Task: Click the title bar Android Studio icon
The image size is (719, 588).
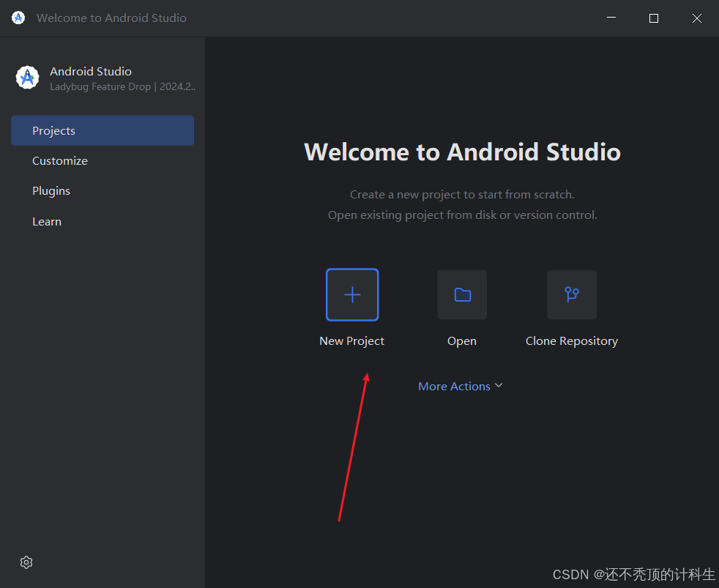Action: pos(18,18)
